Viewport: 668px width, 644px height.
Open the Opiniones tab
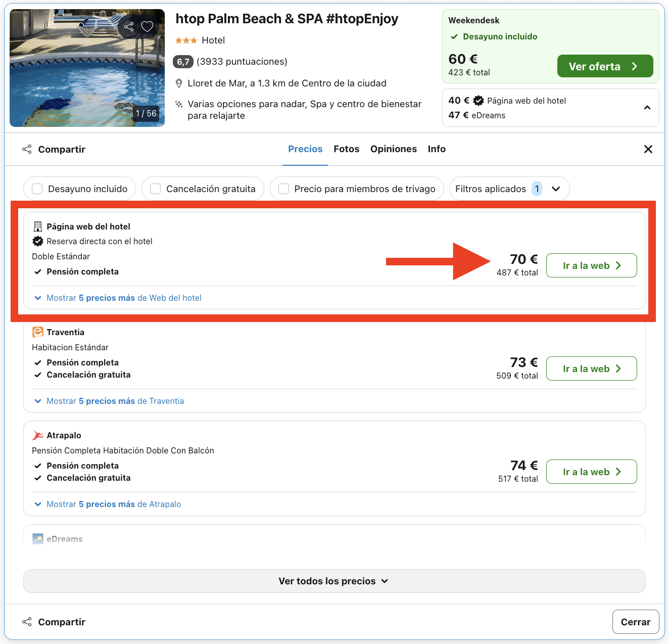394,149
